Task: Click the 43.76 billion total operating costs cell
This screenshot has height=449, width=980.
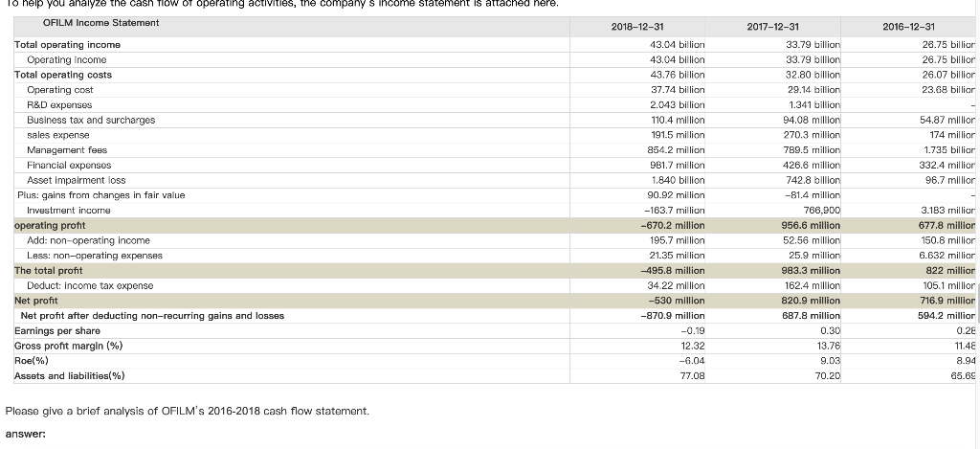Action: [679, 75]
